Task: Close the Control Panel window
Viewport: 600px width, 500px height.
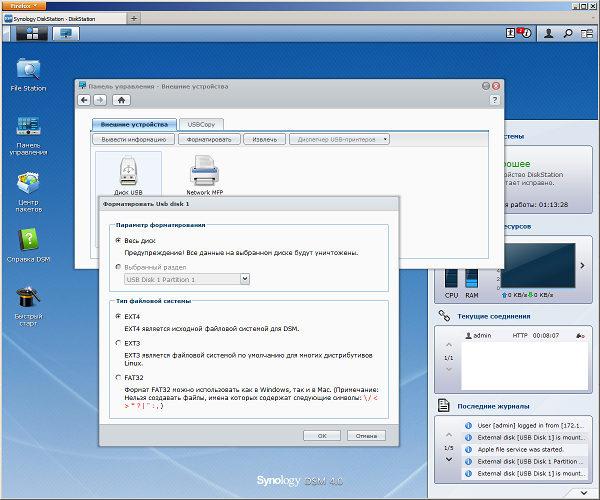Action: click(x=496, y=86)
